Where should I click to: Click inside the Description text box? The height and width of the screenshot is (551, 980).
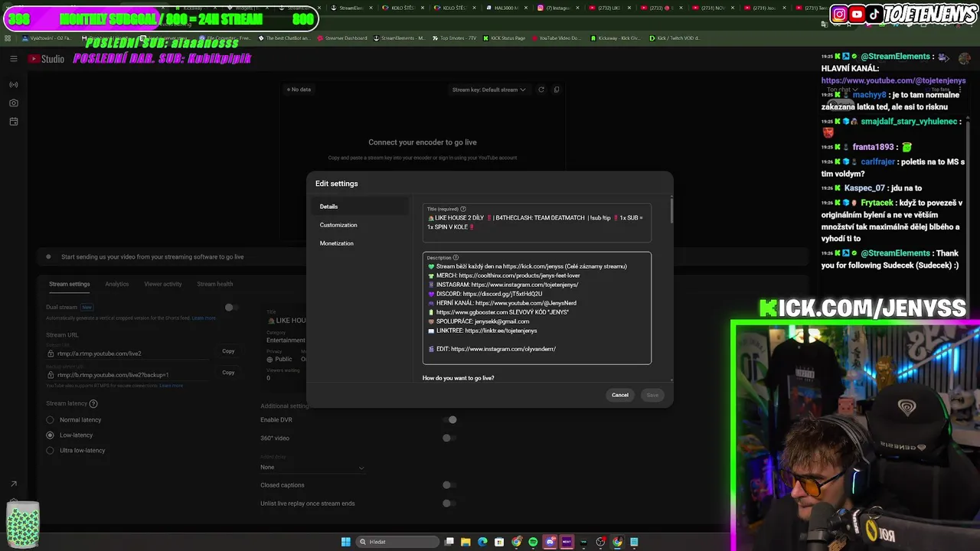[x=537, y=308]
